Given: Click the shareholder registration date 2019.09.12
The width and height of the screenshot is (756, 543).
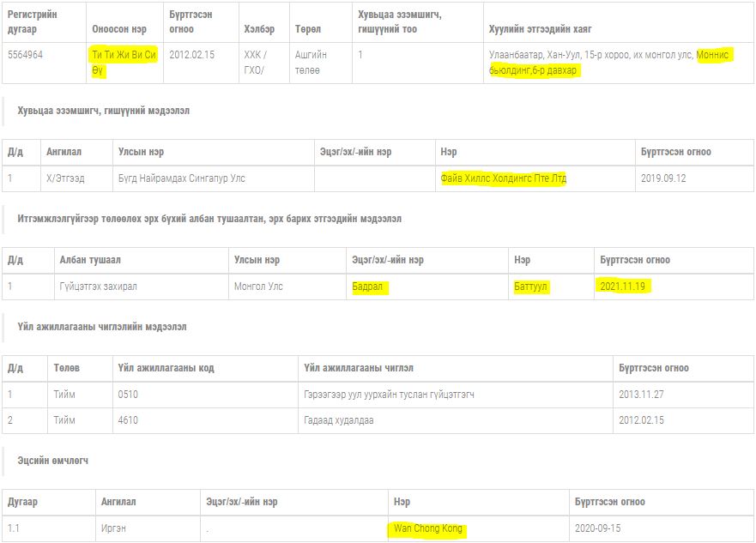Looking at the screenshot, I should click(663, 178).
